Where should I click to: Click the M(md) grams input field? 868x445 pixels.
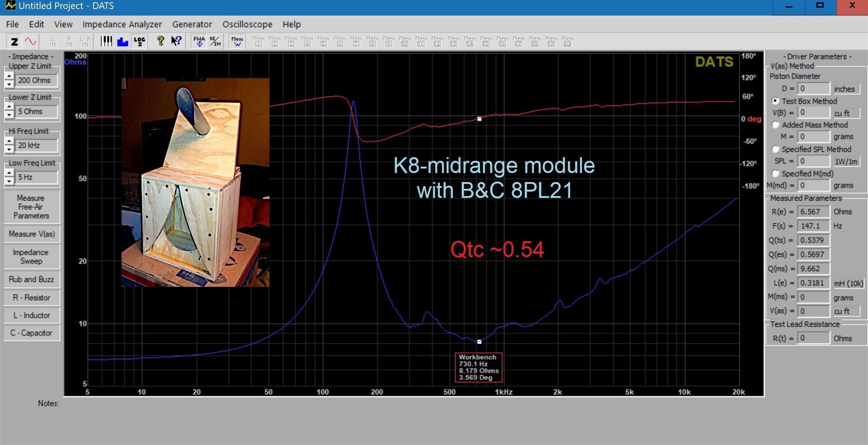point(814,185)
